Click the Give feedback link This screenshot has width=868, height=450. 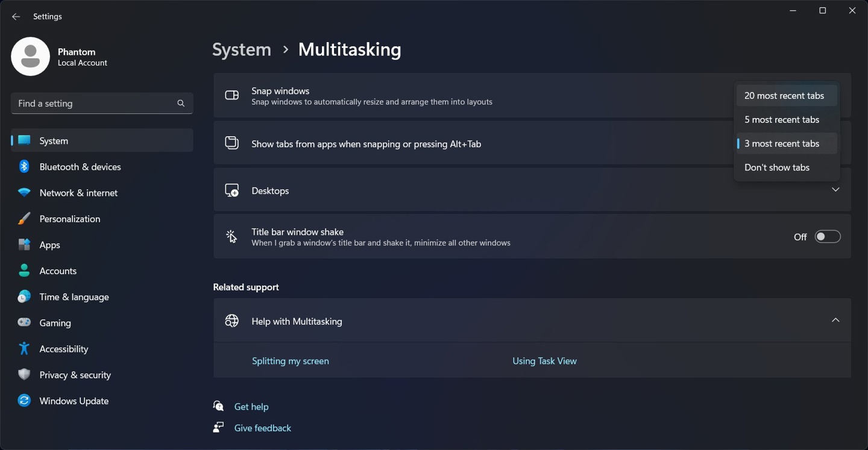coord(262,428)
